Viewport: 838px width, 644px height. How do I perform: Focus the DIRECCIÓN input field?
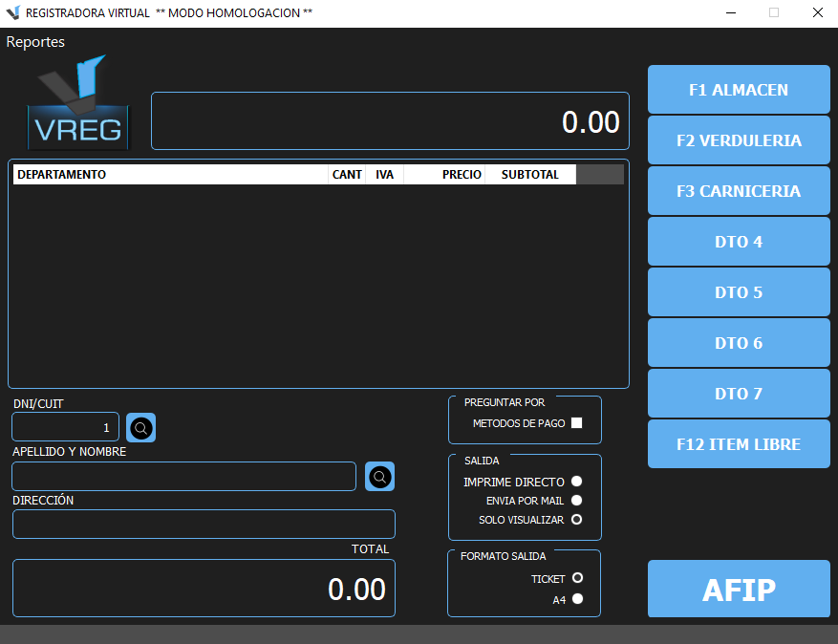click(x=204, y=524)
